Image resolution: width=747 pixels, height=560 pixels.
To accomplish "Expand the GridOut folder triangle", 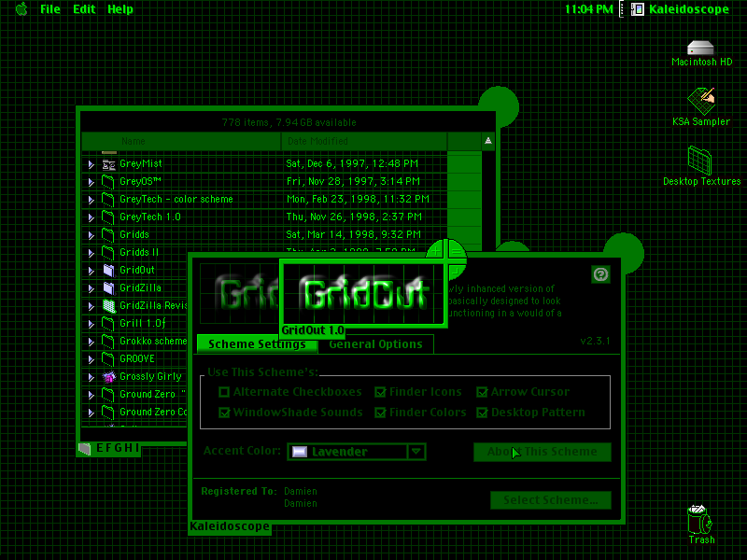I will pos(91,271).
